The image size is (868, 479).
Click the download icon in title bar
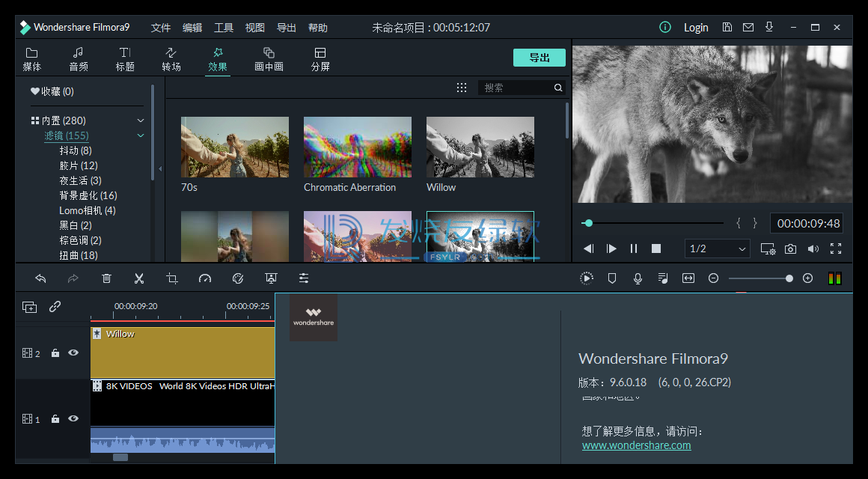[x=769, y=27]
